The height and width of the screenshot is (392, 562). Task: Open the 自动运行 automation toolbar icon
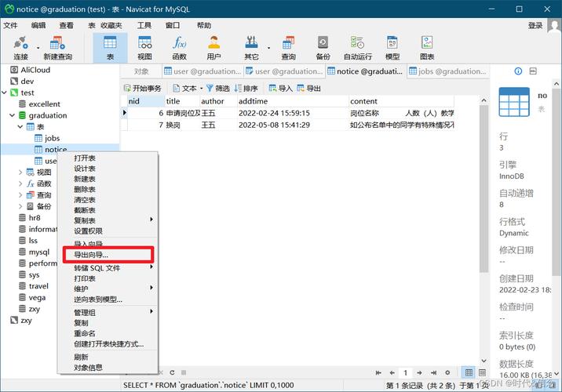click(357, 48)
